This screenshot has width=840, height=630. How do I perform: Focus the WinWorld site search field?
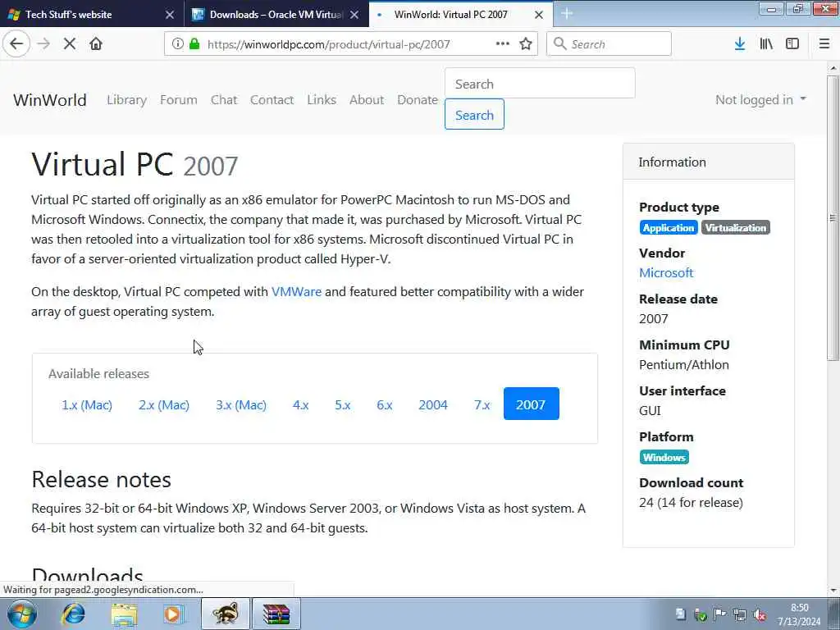click(x=540, y=84)
